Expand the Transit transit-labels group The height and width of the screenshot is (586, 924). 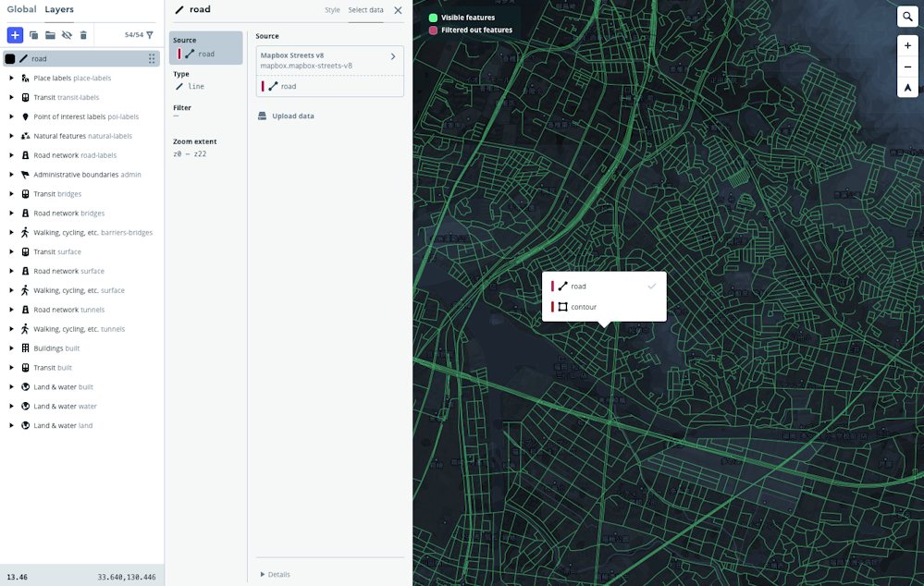[11, 97]
